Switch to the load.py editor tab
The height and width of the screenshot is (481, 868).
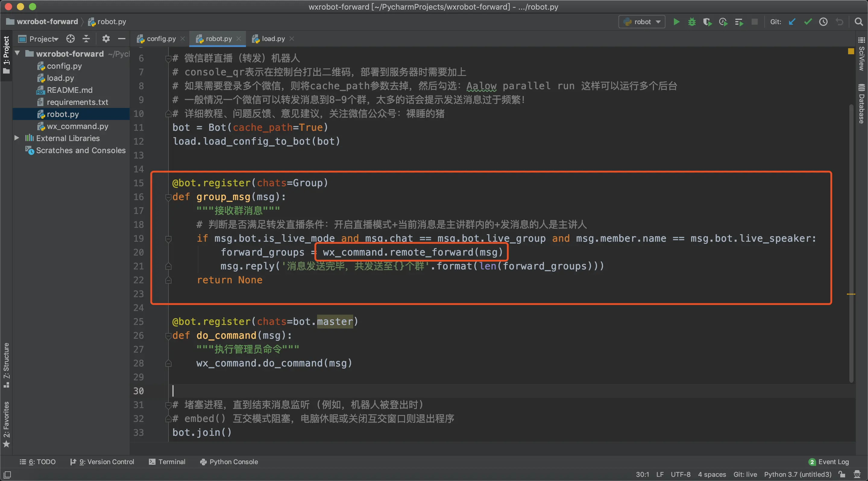(x=273, y=39)
